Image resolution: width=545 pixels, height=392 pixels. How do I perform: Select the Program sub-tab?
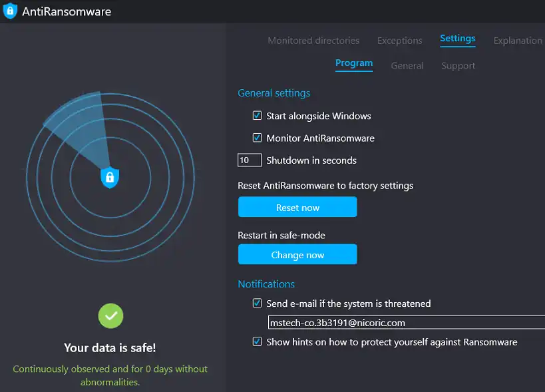point(354,63)
